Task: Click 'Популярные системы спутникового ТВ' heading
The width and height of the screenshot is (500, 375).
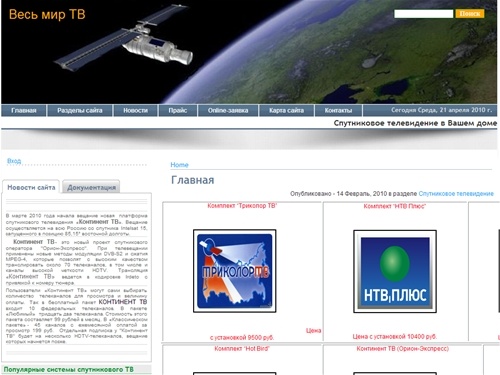Action: (x=68, y=369)
